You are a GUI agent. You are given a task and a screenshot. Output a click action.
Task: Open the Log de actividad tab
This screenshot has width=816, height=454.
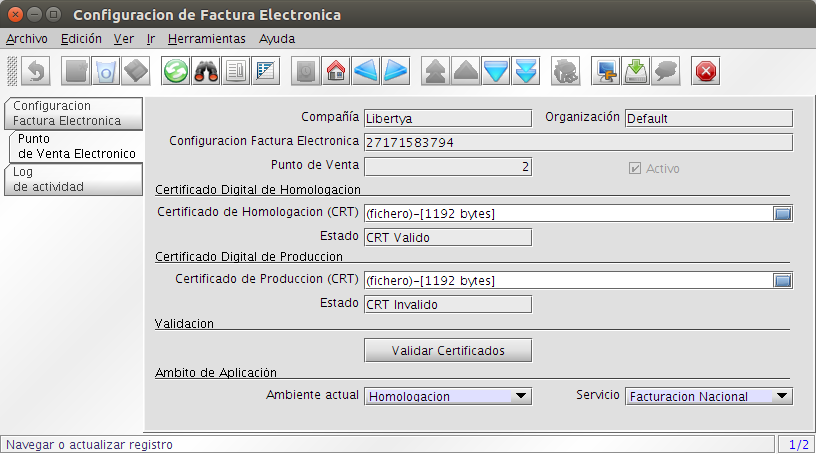pos(73,179)
